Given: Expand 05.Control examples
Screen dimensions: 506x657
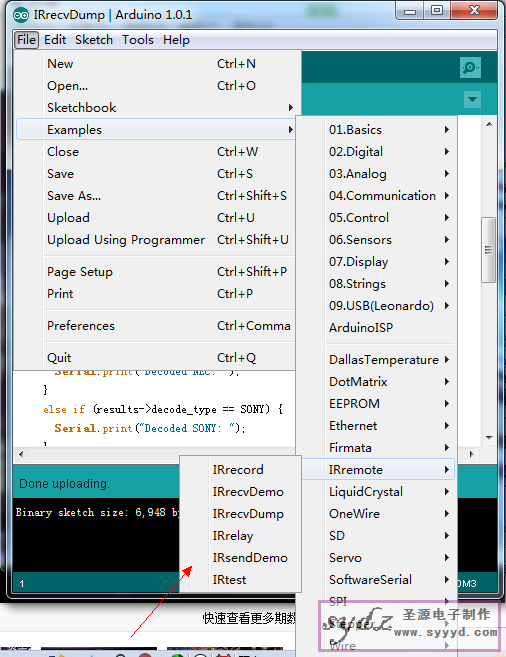Looking at the screenshot, I should [x=377, y=218].
